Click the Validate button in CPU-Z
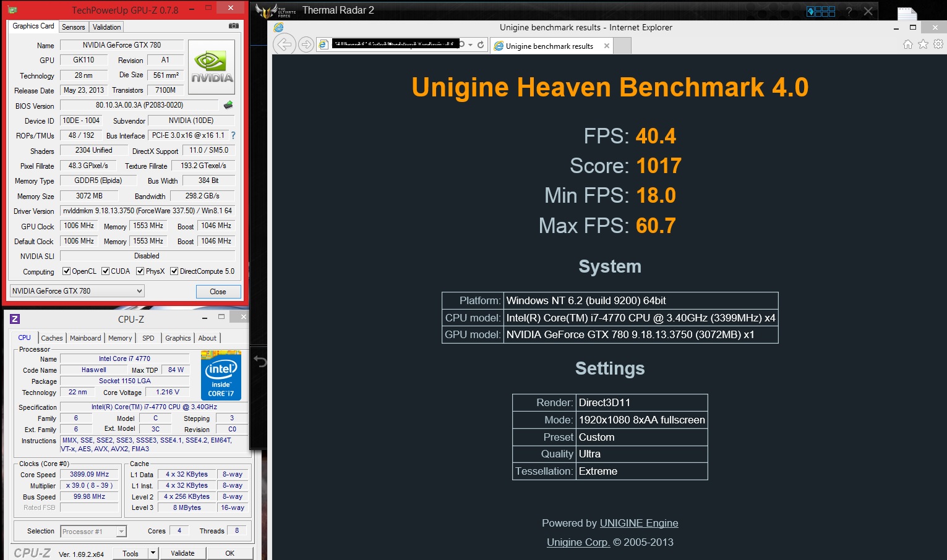 [182, 553]
